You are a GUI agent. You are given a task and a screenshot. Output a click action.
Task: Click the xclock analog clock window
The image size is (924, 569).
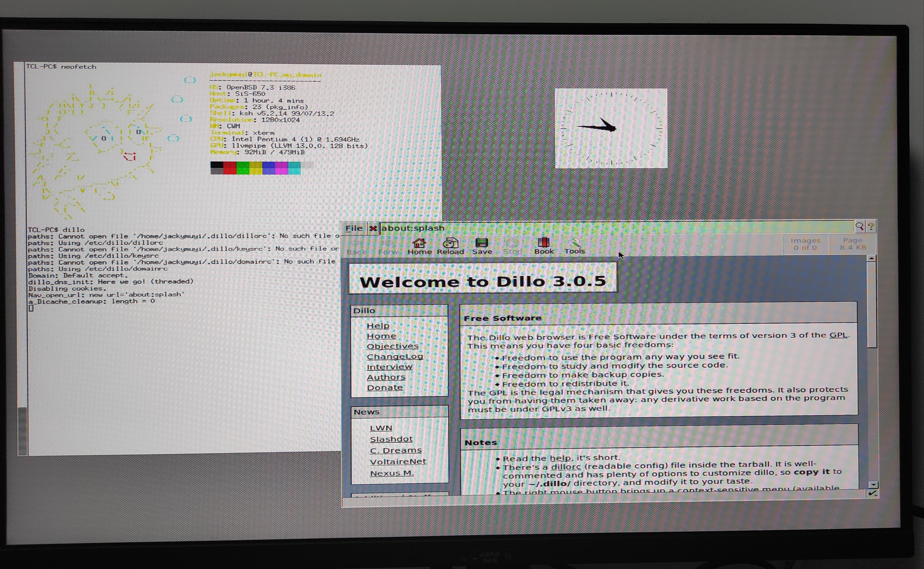pos(611,128)
